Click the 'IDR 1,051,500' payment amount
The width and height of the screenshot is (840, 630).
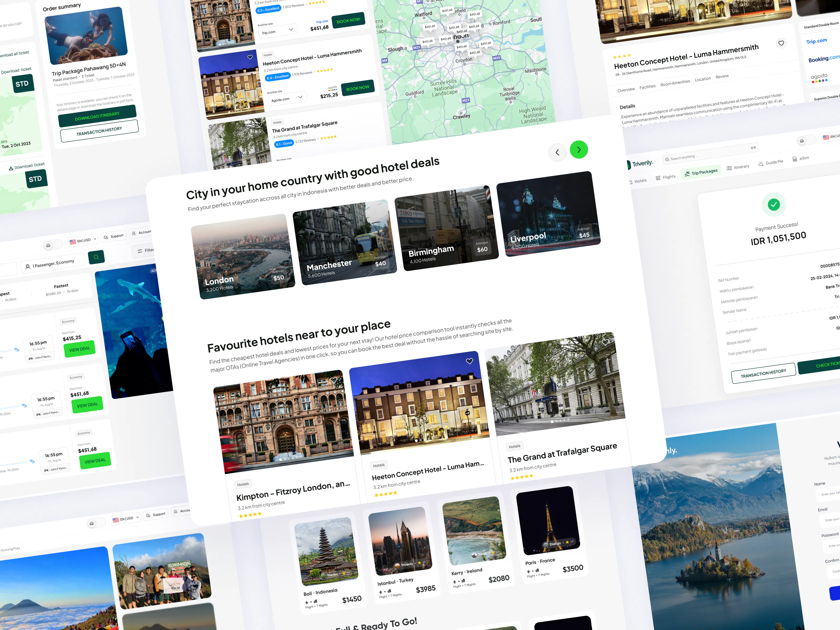(779, 238)
